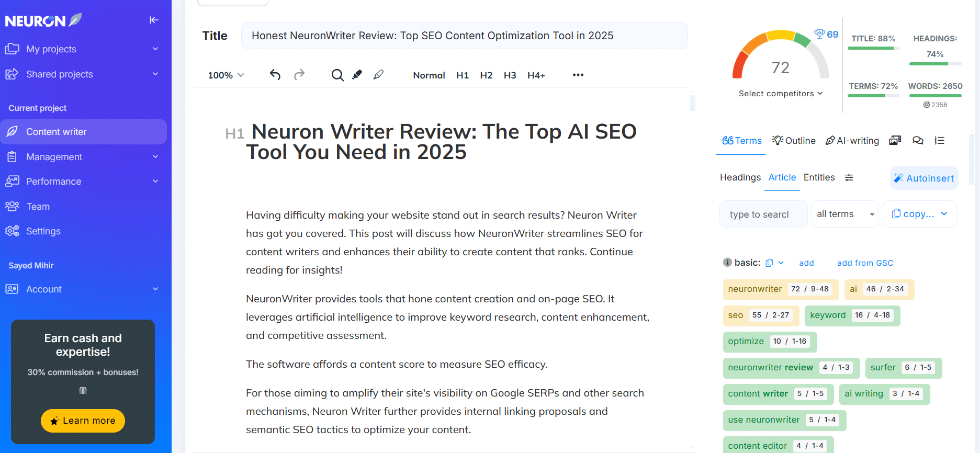Collapse the sidebar with the arrow icon

(x=154, y=20)
